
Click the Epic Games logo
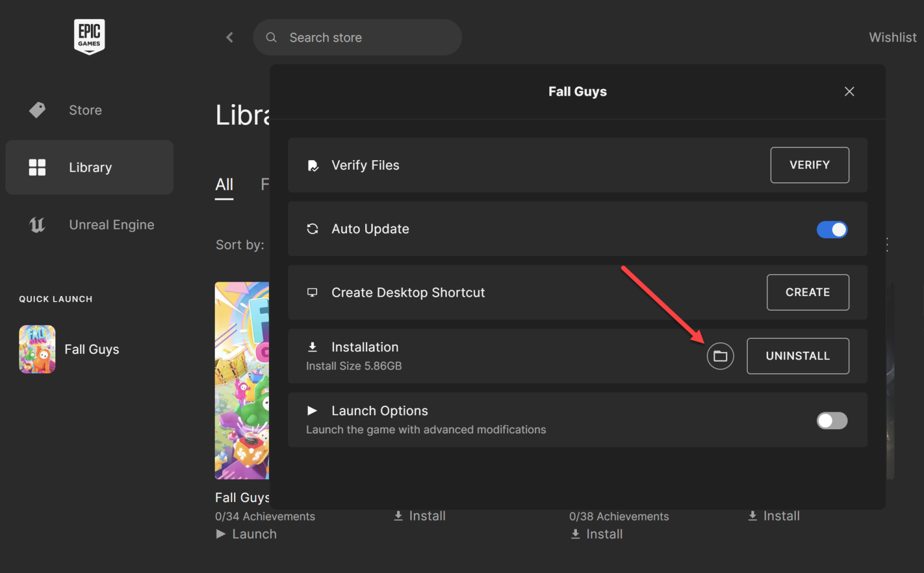[x=89, y=37]
